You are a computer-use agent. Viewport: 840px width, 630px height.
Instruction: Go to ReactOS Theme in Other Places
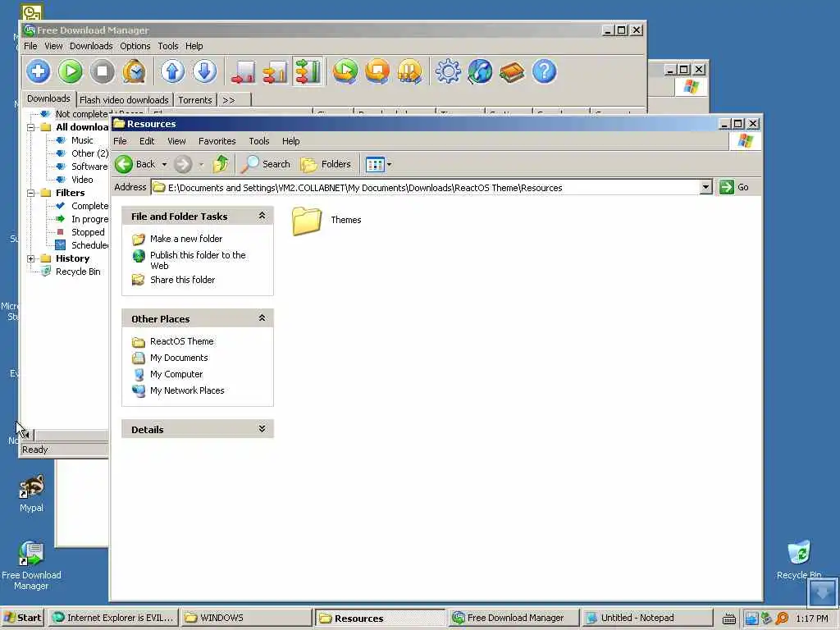click(181, 341)
